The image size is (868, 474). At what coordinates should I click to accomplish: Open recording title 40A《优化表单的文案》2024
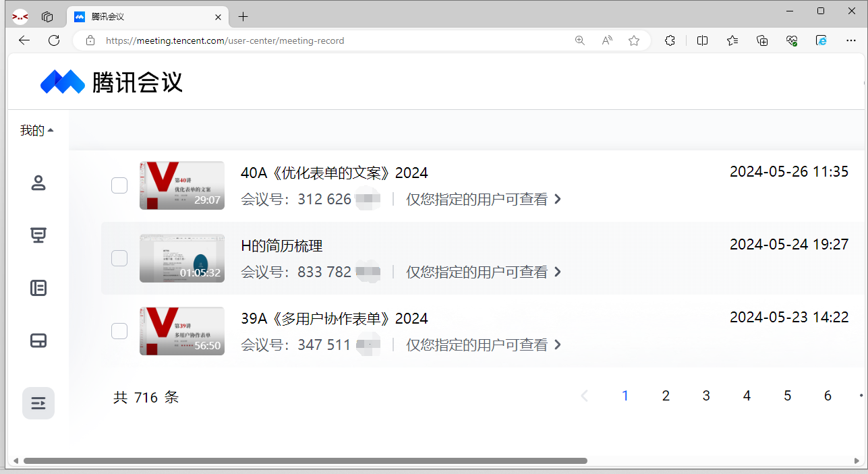335,173
